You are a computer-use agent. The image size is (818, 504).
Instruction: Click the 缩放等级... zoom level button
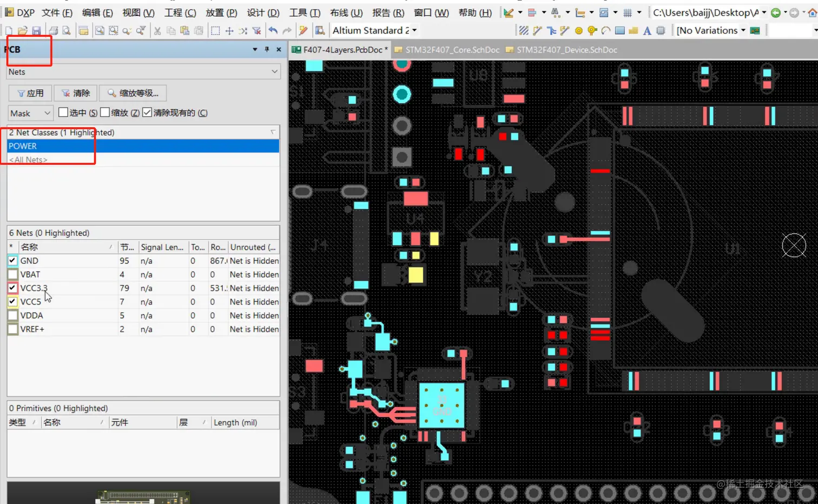pyautogui.click(x=133, y=93)
